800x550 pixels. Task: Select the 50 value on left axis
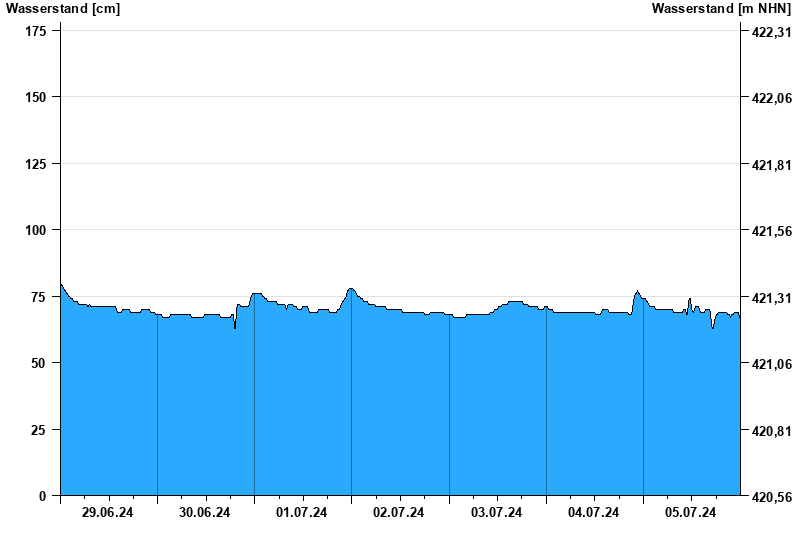pyautogui.click(x=39, y=363)
